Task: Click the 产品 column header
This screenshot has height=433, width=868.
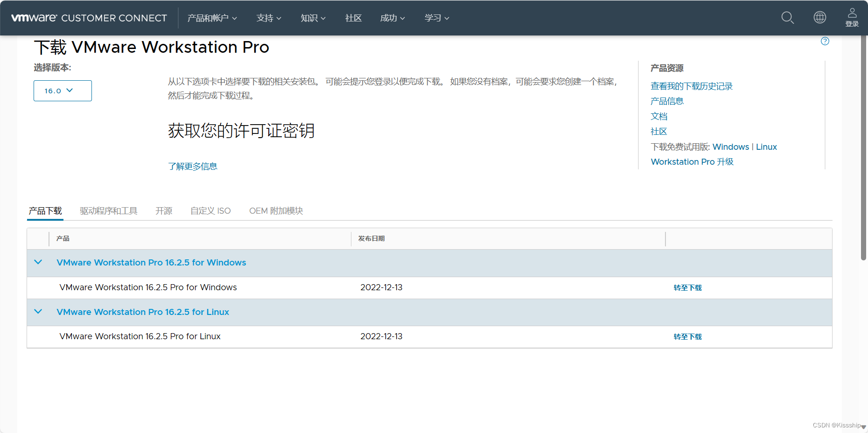Action: pyautogui.click(x=63, y=238)
